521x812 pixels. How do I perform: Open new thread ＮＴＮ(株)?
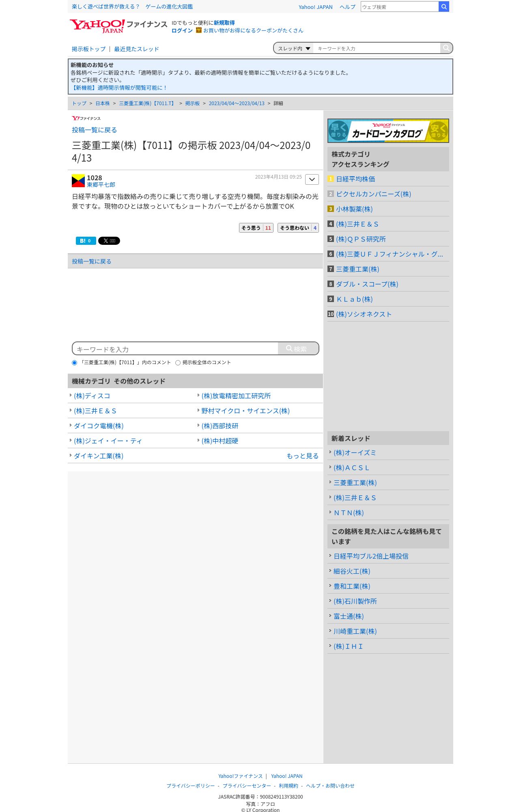pyautogui.click(x=349, y=513)
